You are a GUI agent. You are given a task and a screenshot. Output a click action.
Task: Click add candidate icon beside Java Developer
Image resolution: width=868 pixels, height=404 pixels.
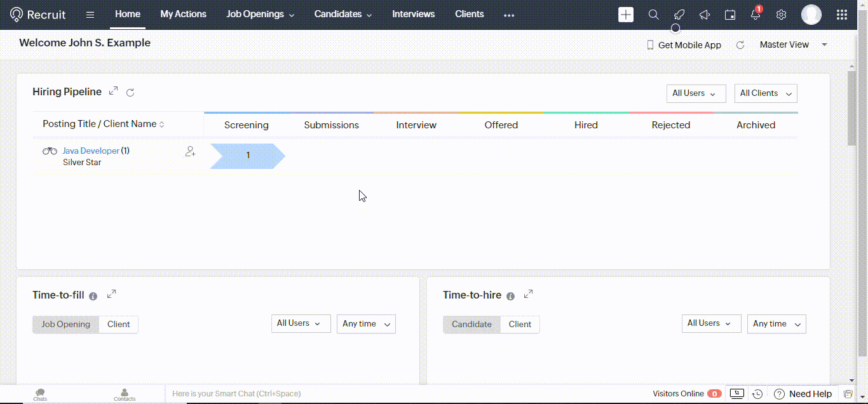pyautogui.click(x=190, y=152)
